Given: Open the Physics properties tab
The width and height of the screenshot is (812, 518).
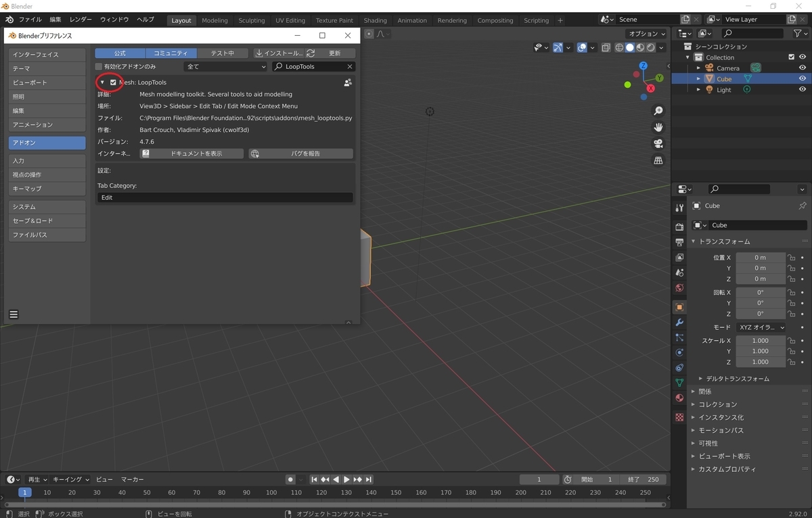Looking at the screenshot, I should (679, 352).
